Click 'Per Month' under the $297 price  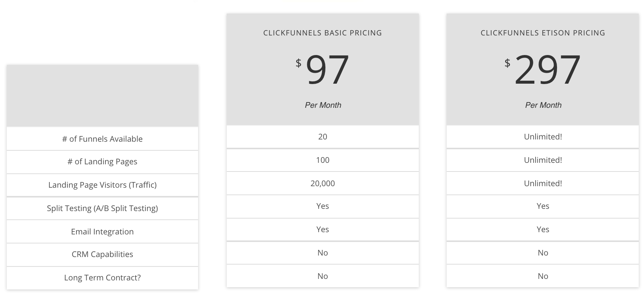(543, 105)
